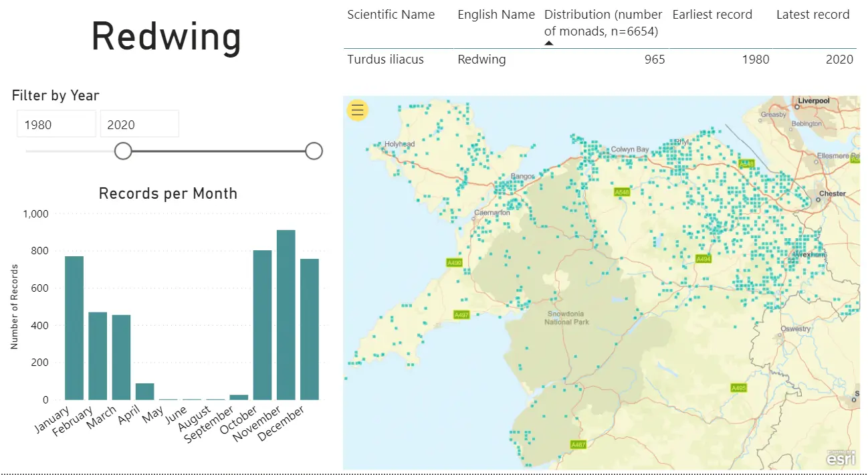Select the January records bar
This screenshot has width=868, height=475.
pos(74,328)
